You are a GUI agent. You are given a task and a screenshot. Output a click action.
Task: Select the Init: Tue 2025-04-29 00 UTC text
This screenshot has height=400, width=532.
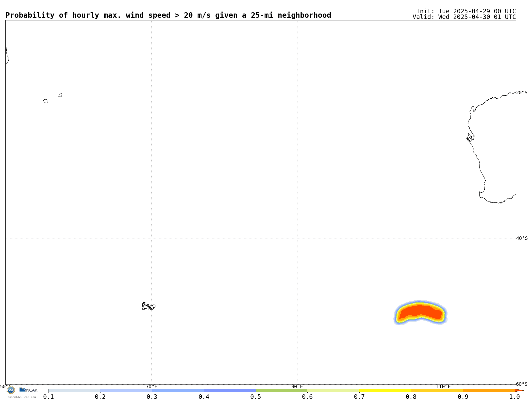tap(466, 11)
